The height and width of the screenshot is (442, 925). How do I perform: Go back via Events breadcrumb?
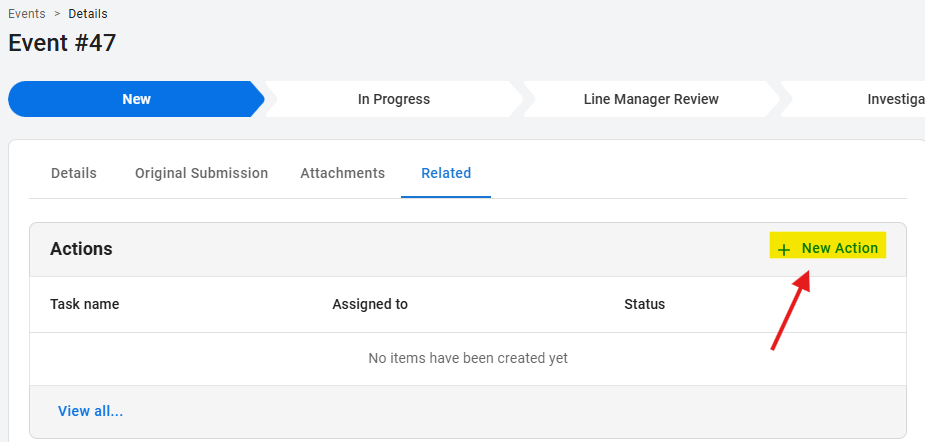[x=27, y=14]
